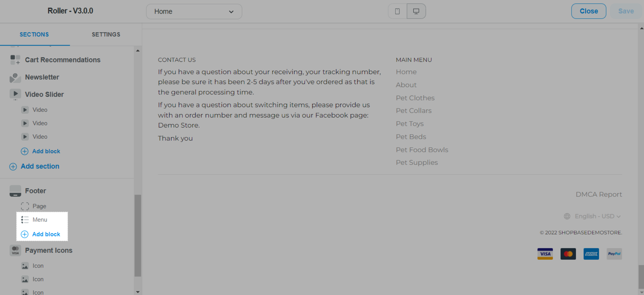Click the Cart Recommendations section icon
The image size is (644, 295).
[15, 60]
